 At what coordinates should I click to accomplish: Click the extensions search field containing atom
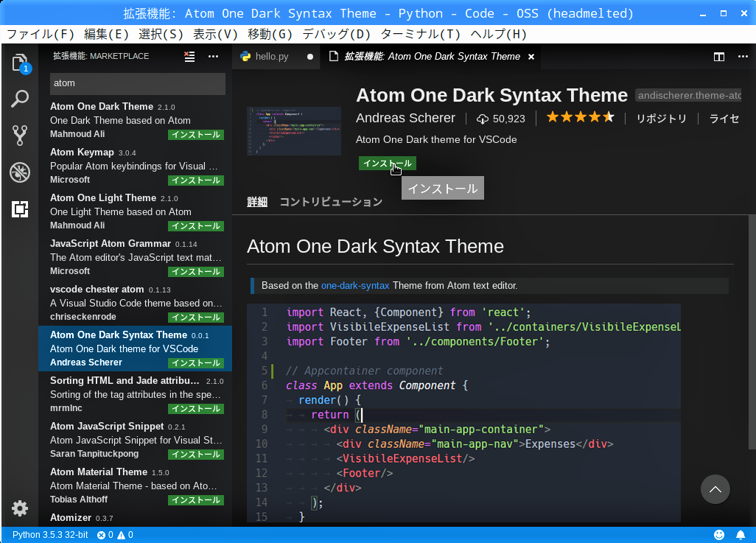[x=137, y=83]
